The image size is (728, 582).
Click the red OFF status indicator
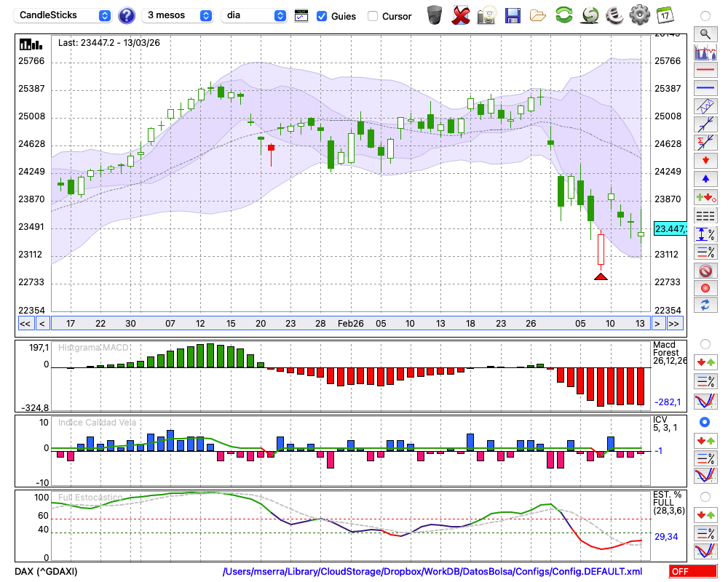tap(692, 572)
